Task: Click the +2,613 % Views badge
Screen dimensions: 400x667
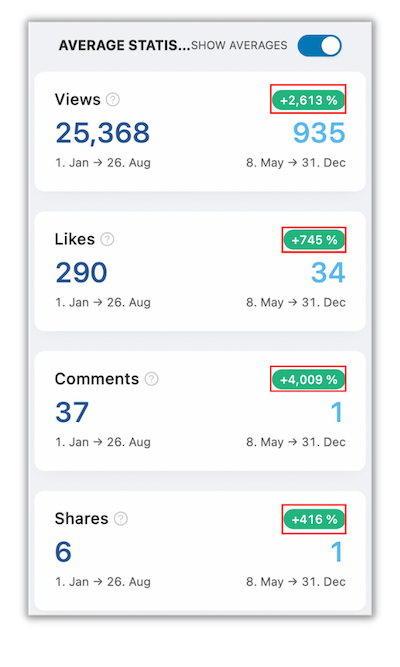Action: (x=309, y=100)
